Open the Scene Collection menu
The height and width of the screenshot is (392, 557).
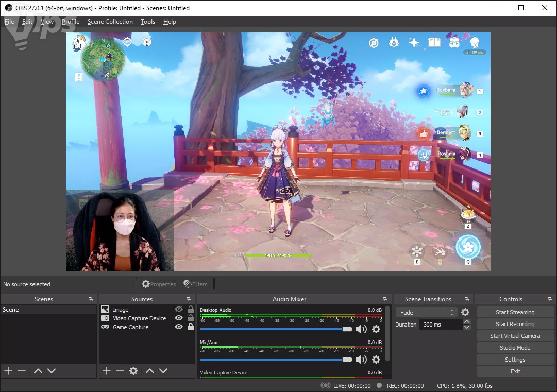(x=110, y=22)
